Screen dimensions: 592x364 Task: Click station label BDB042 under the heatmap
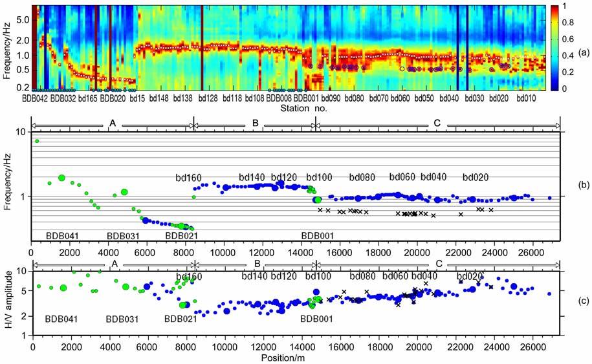coord(35,99)
